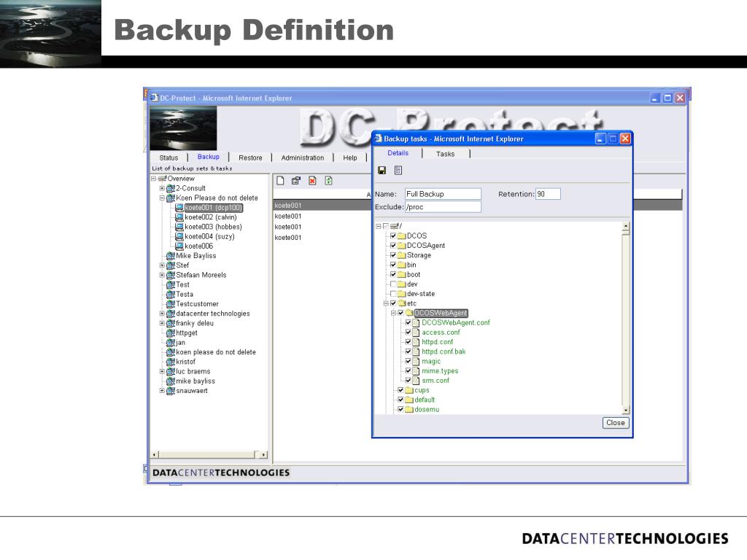Check the dev folder checkbox
This screenshot has height=560, width=747.
pyautogui.click(x=393, y=284)
